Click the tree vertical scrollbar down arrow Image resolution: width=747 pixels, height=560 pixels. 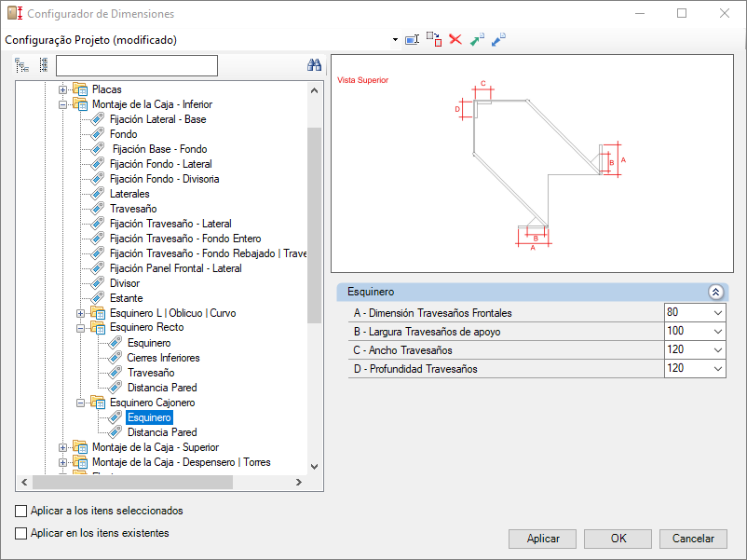[315, 467]
